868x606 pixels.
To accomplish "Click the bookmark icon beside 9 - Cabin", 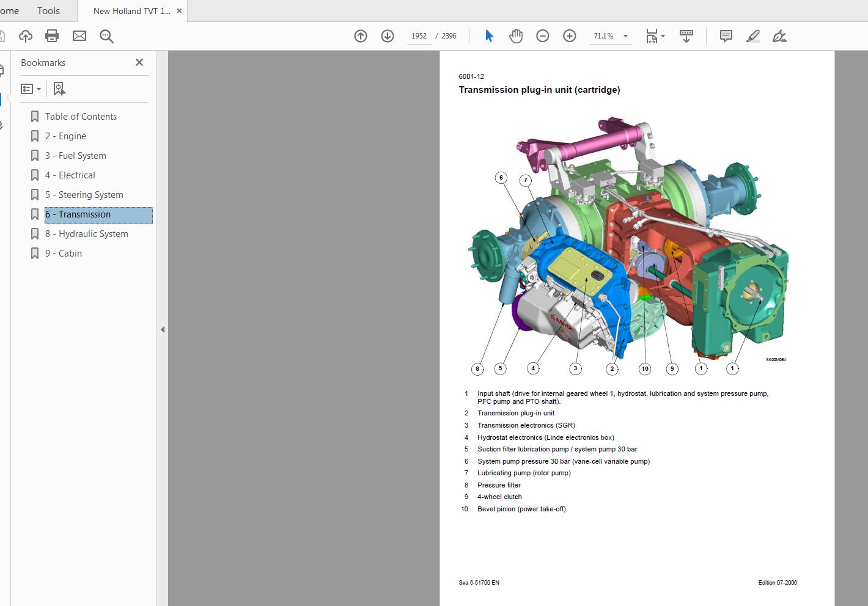I will (35, 254).
